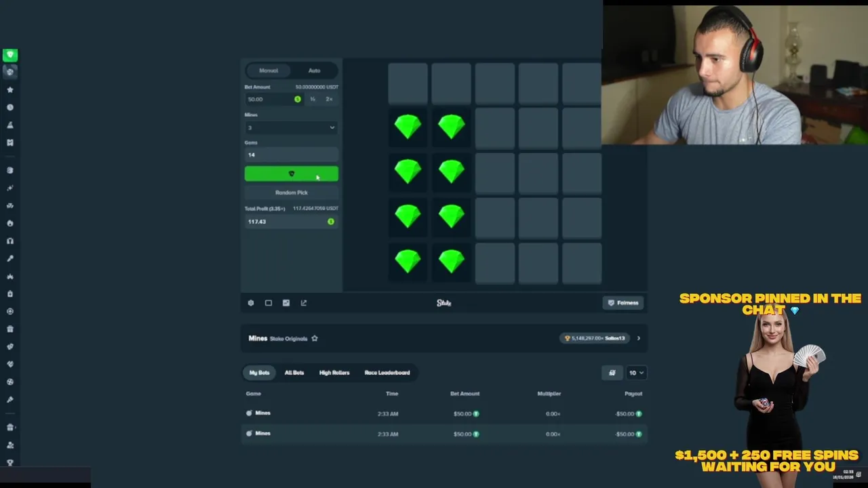Click the Multiplier column header
The width and height of the screenshot is (868, 488).
coord(549,394)
